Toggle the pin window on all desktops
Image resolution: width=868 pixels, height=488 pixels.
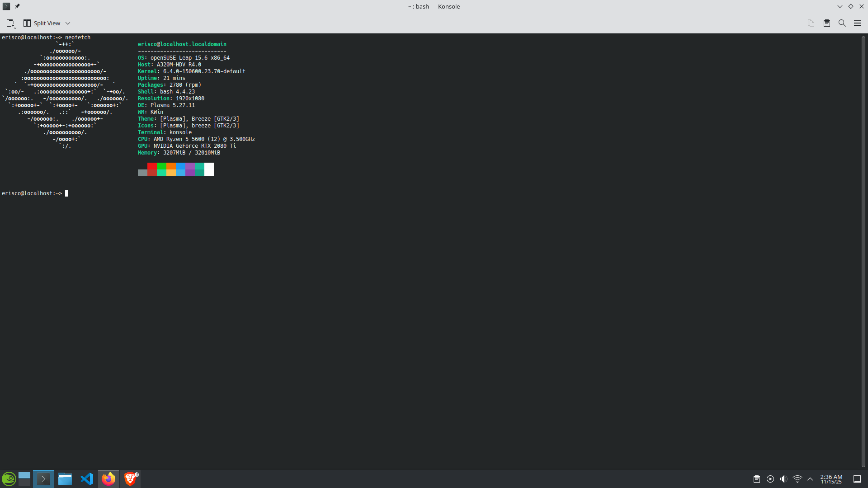(17, 6)
